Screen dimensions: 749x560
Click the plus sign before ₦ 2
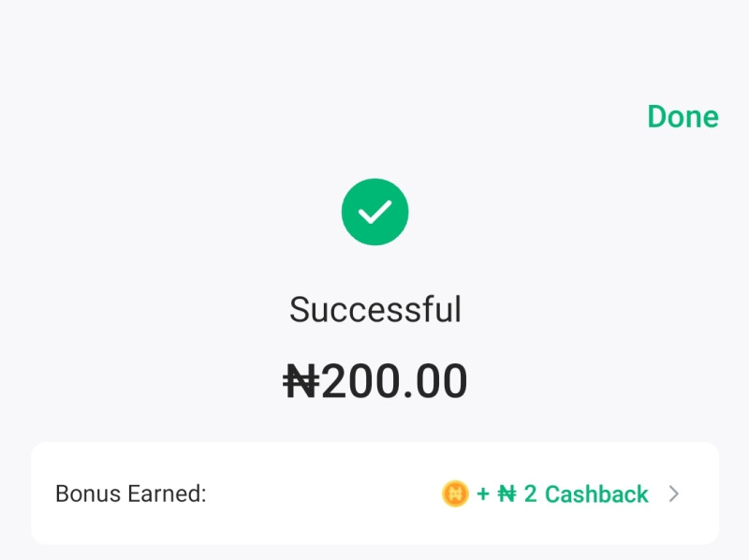tap(483, 494)
